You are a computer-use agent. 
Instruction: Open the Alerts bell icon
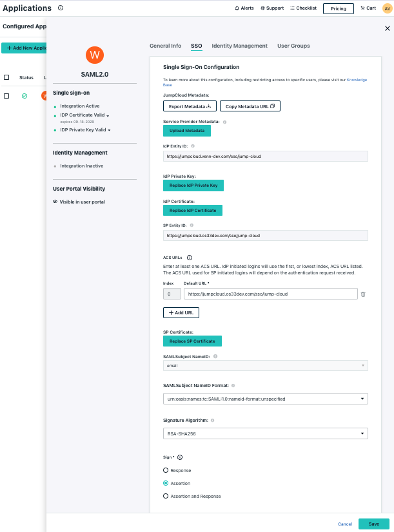(237, 8)
